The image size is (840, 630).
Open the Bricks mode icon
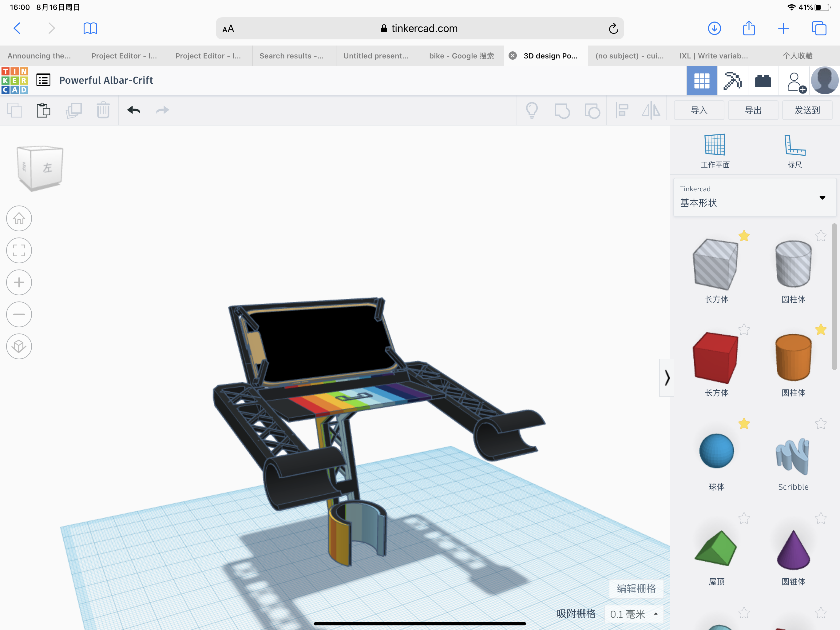763,81
